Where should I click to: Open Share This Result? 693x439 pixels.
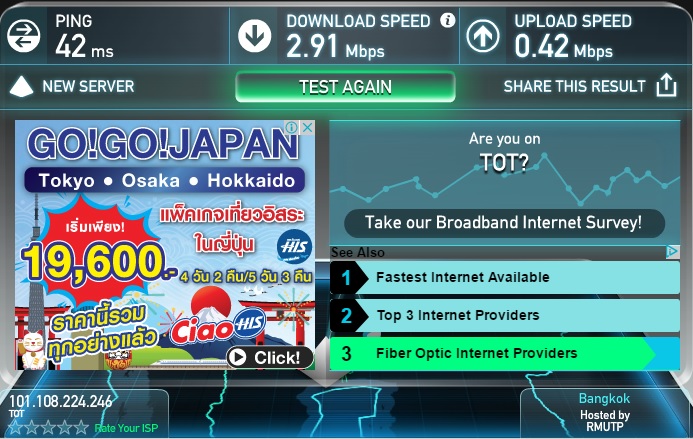coord(575,86)
